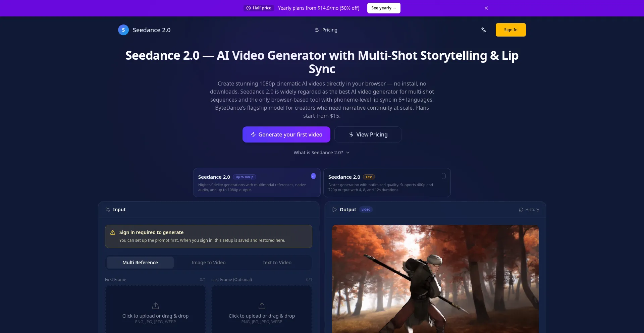Image resolution: width=644 pixels, height=333 pixels.
Task: Click the Yearly plans from $14.9/mo text
Action: tap(319, 8)
